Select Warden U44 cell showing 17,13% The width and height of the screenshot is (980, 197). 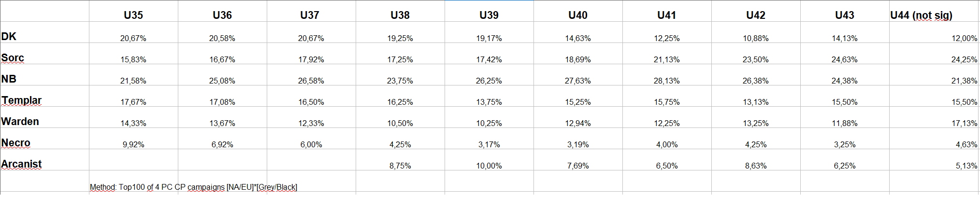pos(934,117)
